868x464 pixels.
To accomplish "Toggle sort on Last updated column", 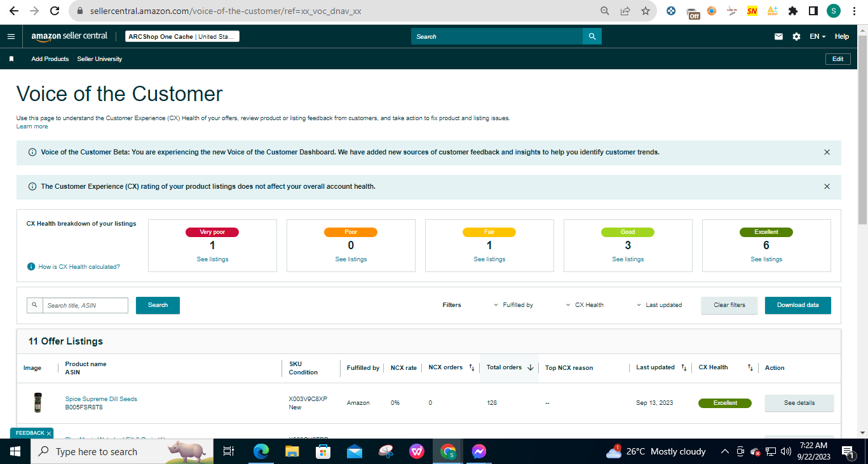I will point(684,367).
